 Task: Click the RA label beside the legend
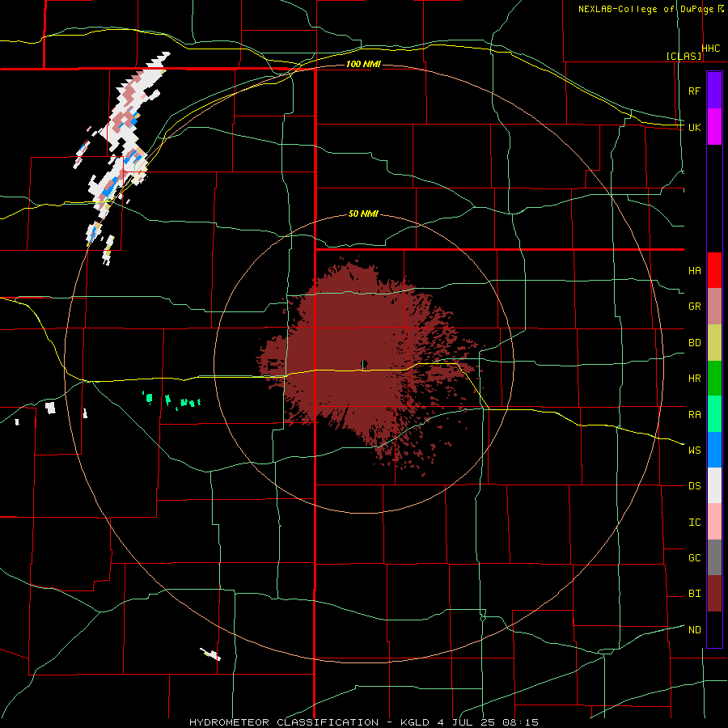(694, 414)
